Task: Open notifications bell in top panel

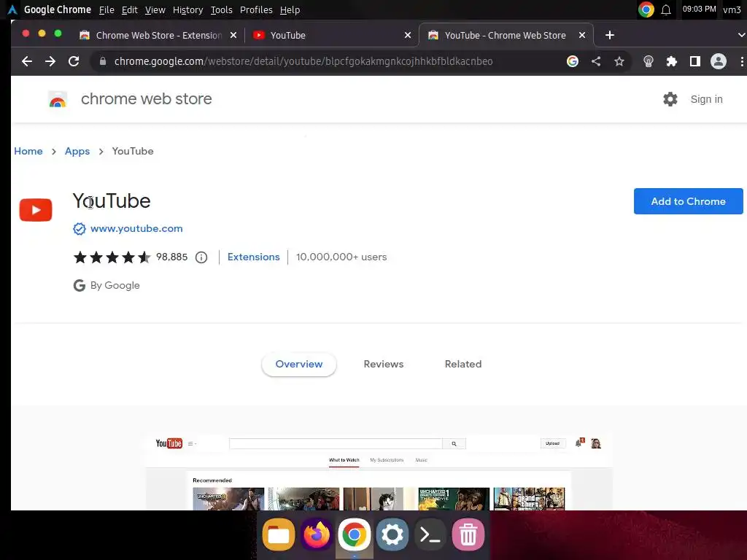Action: pos(666,9)
